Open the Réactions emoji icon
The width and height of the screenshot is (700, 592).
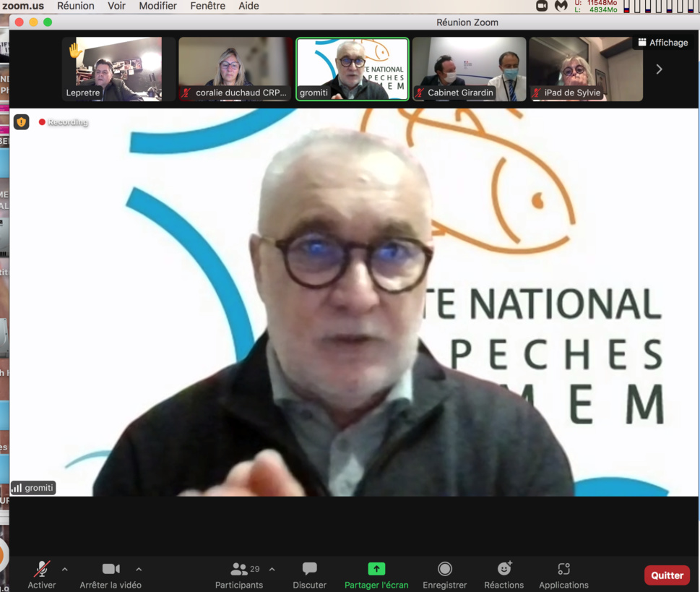tap(504, 569)
